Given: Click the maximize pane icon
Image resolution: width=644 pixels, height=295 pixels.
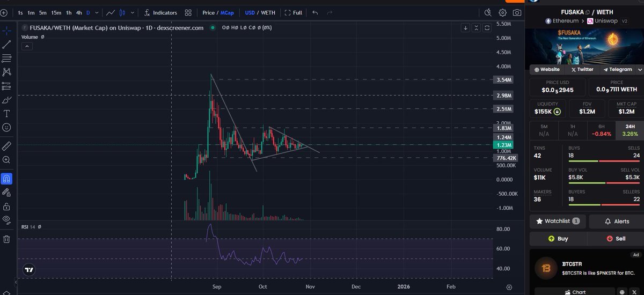Looking at the screenshot, I should pos(487,28).
